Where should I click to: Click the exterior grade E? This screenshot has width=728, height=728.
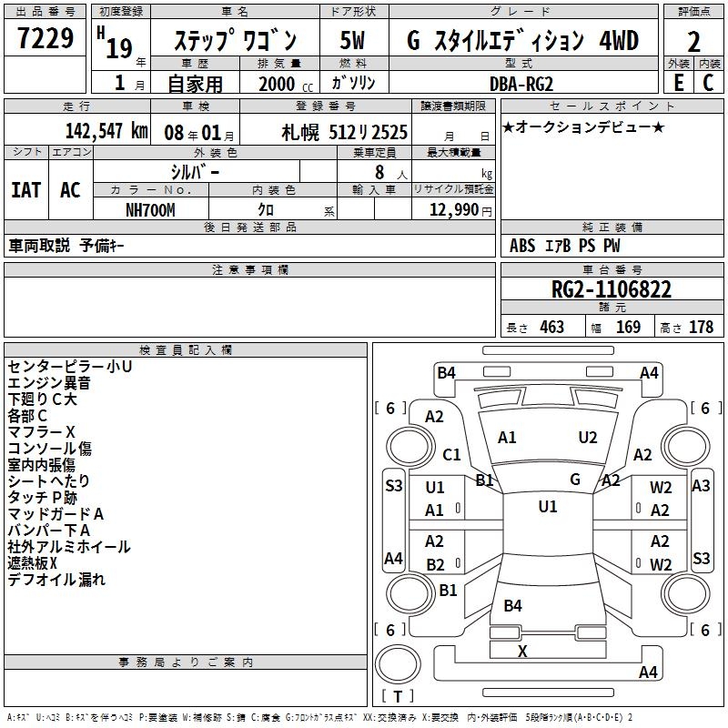[x=678, y=83]
